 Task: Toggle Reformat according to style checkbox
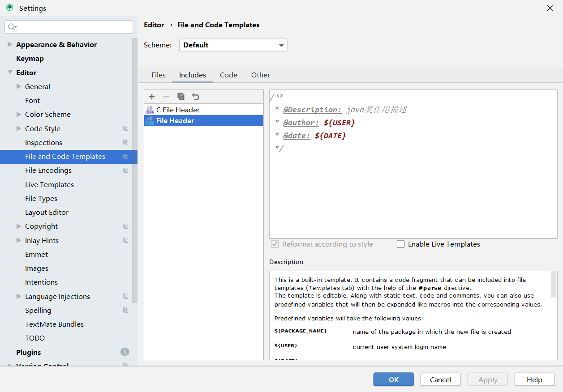coord(275,244)
